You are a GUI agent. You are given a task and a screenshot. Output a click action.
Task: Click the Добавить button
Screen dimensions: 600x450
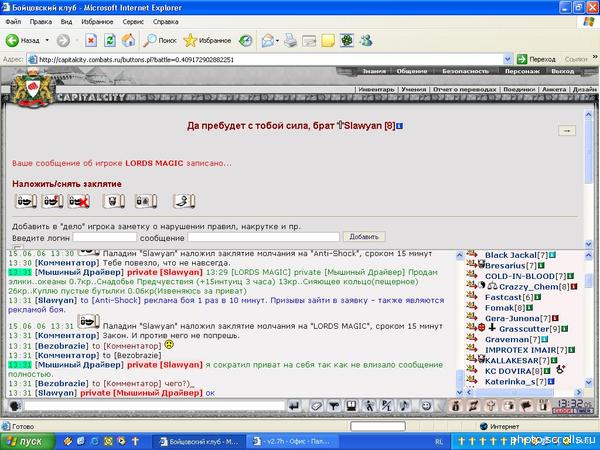click(x=364, y=237)
